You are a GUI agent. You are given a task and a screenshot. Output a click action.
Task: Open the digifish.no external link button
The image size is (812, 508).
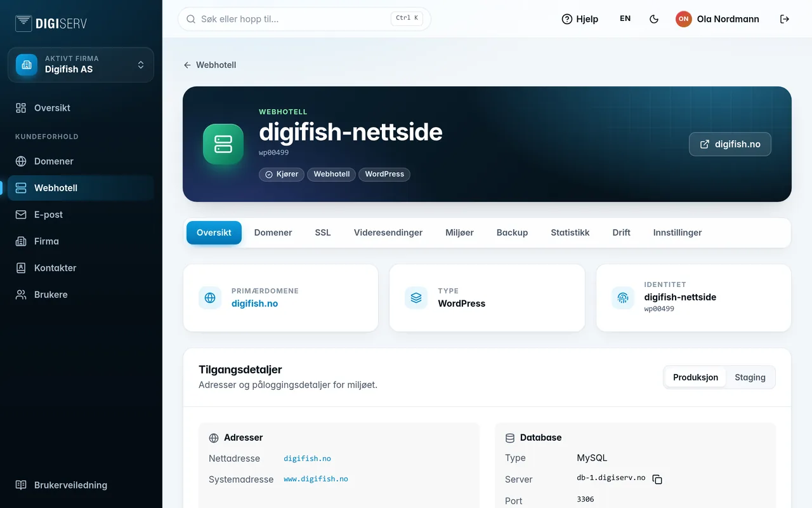pos(730,144)
